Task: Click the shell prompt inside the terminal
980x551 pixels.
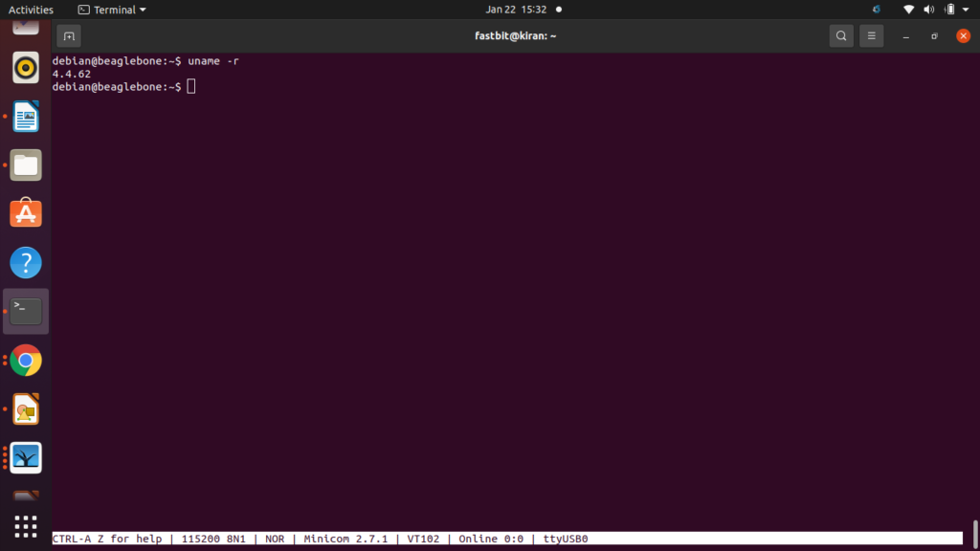Action: [190, 86]
